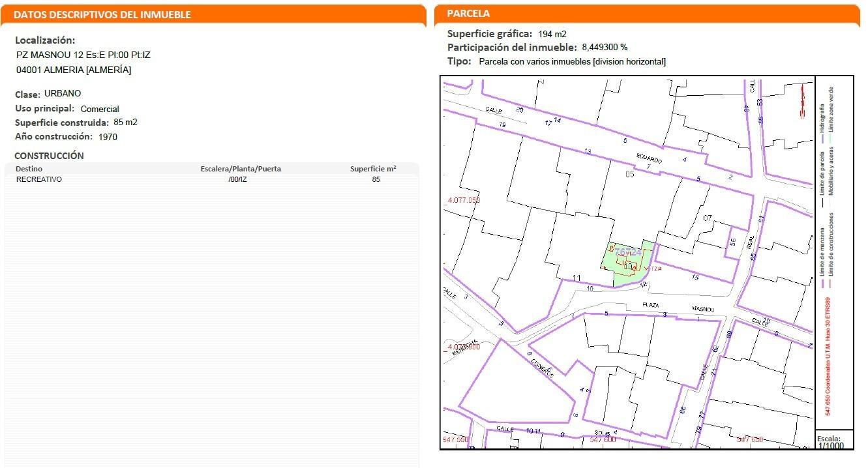
Task: Click the purple Límite de manzana legend marker
Action: click(823, 284)
